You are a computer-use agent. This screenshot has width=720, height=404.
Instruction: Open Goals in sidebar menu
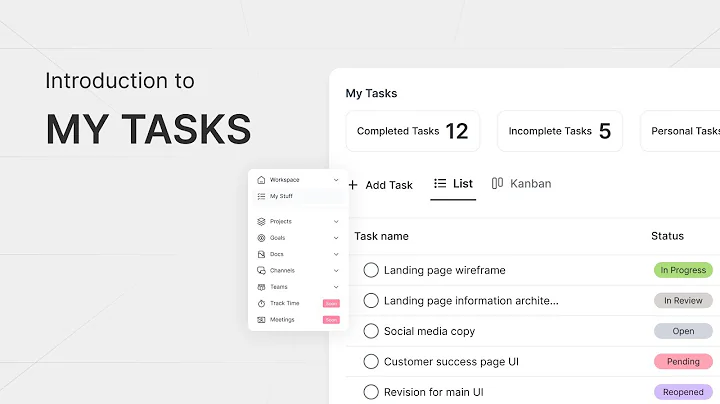(x=277, y=238)
